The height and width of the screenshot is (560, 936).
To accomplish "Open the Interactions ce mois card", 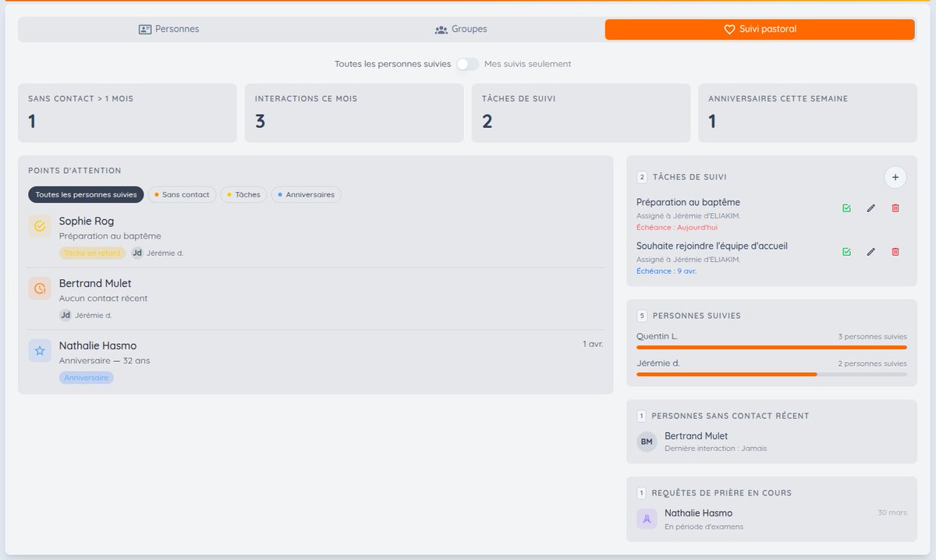I will tap(354, 113).
